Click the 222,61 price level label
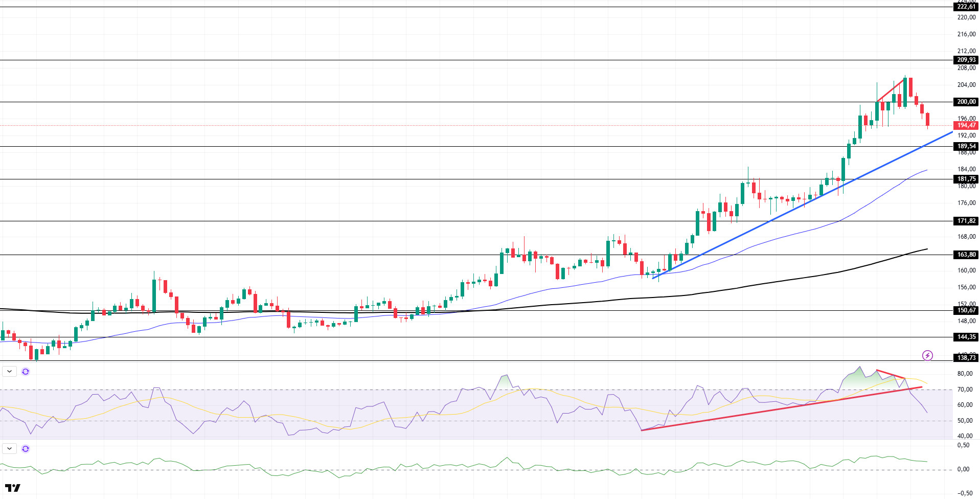 pyautogui.click(x=966, y=7)
